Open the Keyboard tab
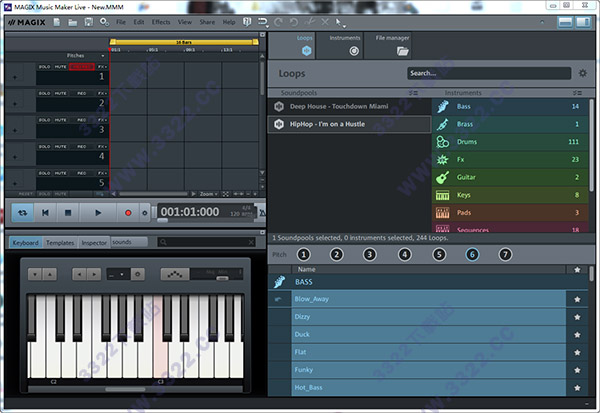Screen dimensions: 600x413 [x=26, y=243]
